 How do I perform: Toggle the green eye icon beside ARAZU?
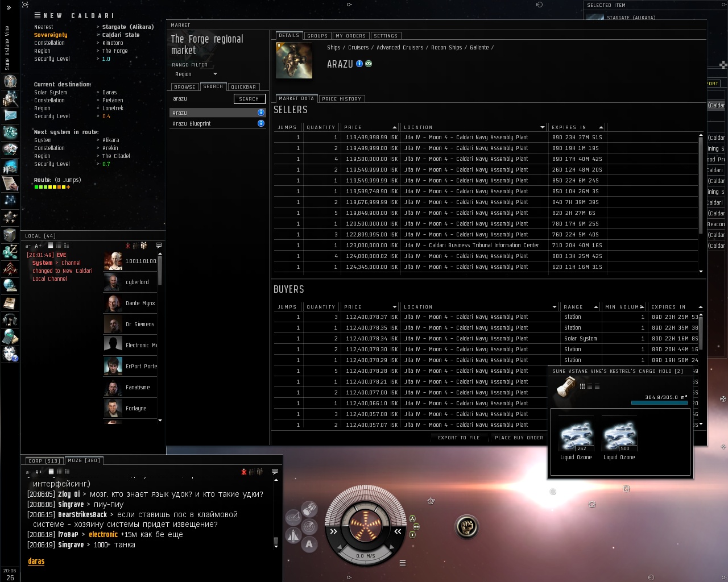pos(369,64)
